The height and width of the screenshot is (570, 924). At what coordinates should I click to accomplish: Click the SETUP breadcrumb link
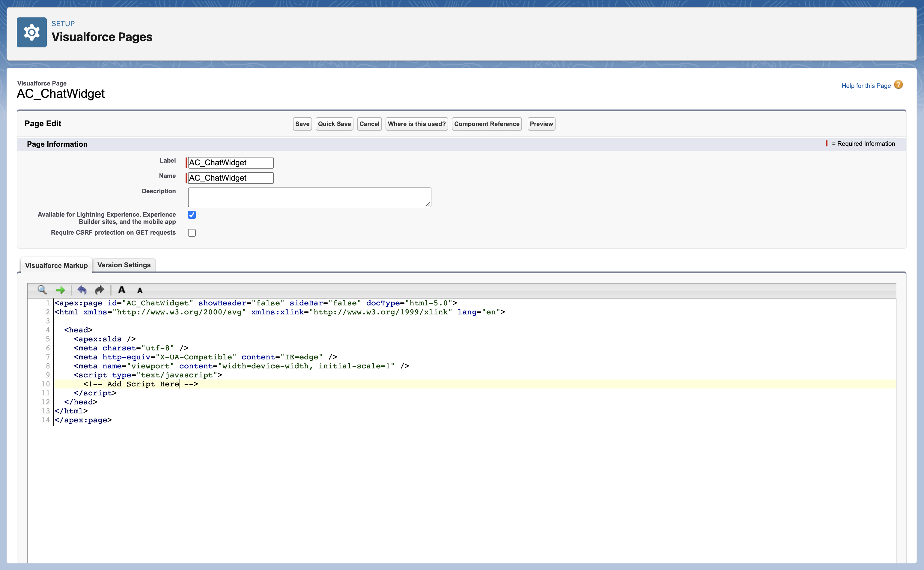(63, 23)
